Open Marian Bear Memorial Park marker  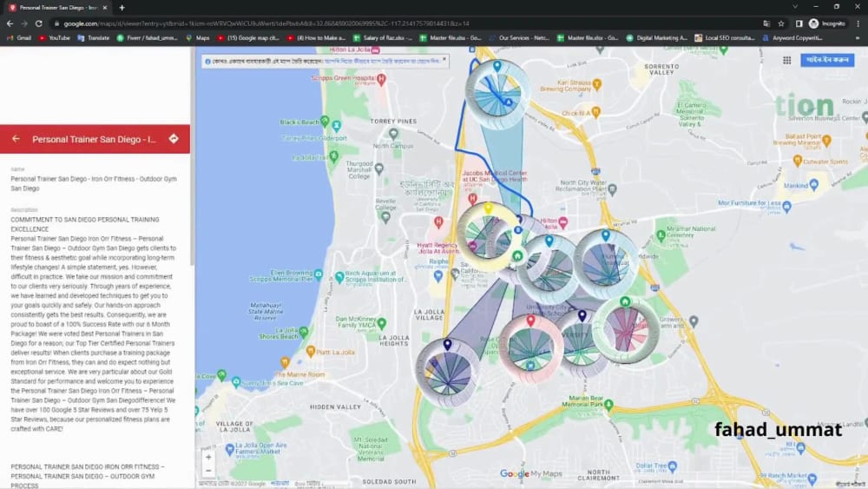[608, 404]
